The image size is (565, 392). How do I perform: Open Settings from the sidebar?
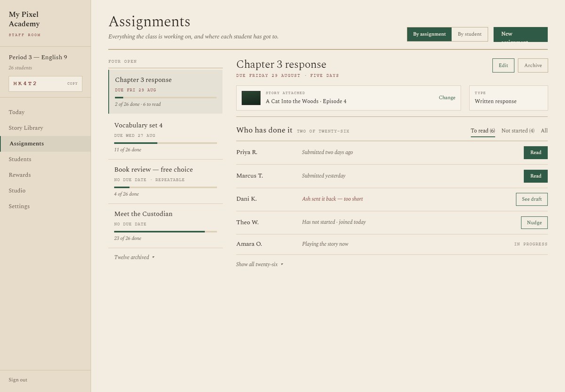(x=19, y=206)
